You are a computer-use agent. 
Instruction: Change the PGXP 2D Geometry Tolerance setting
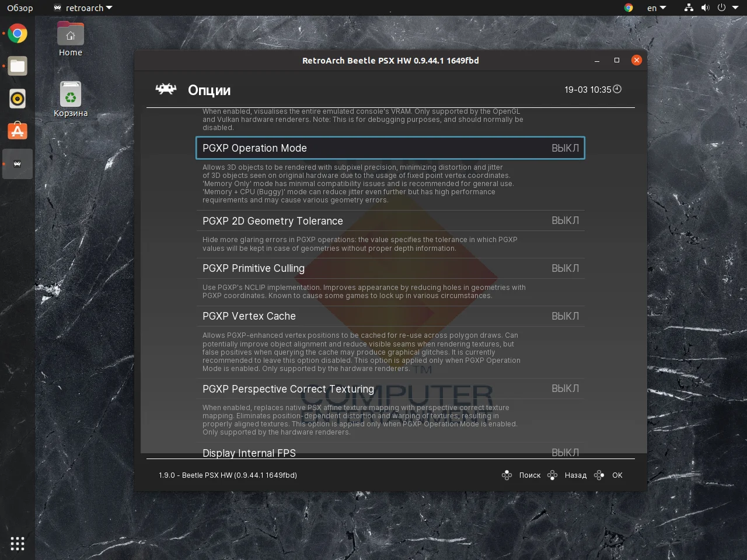click(390, 220)
